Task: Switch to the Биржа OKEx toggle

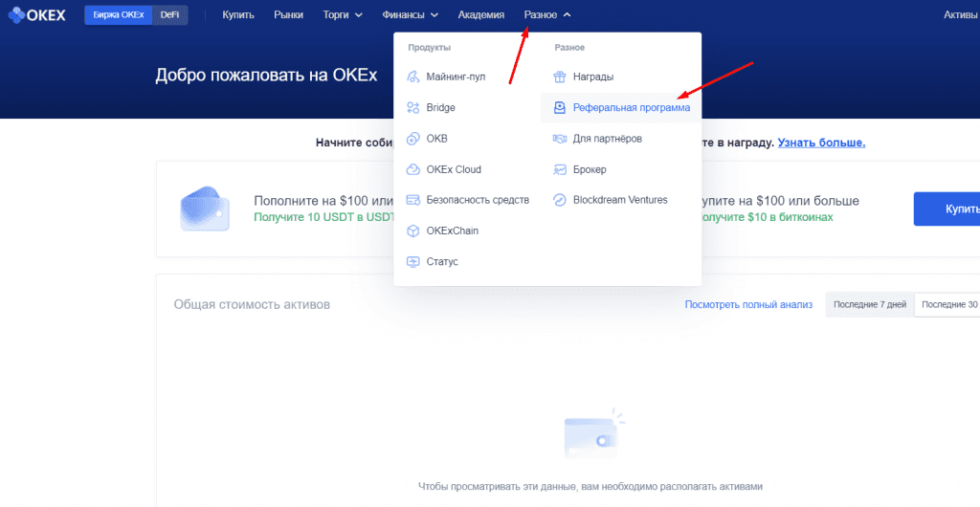Action: pos(119,15)
